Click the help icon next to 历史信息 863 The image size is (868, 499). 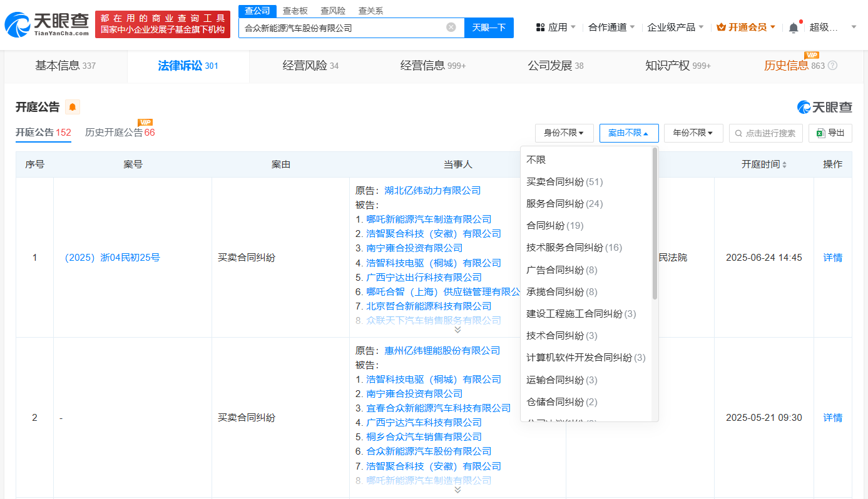(832, 66)
